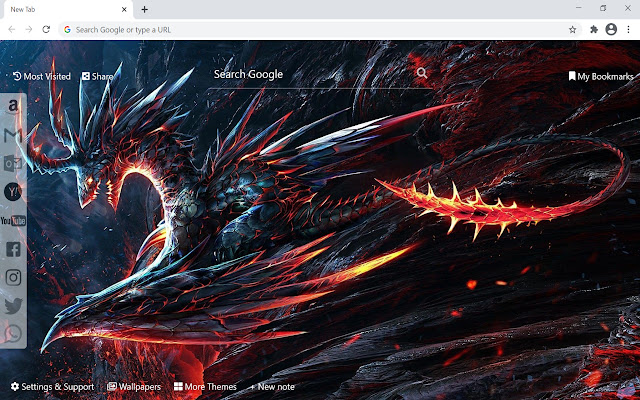Screen dimensions: 640x400
Task: Open the Wallpapers option
Action: click(134, 387)
